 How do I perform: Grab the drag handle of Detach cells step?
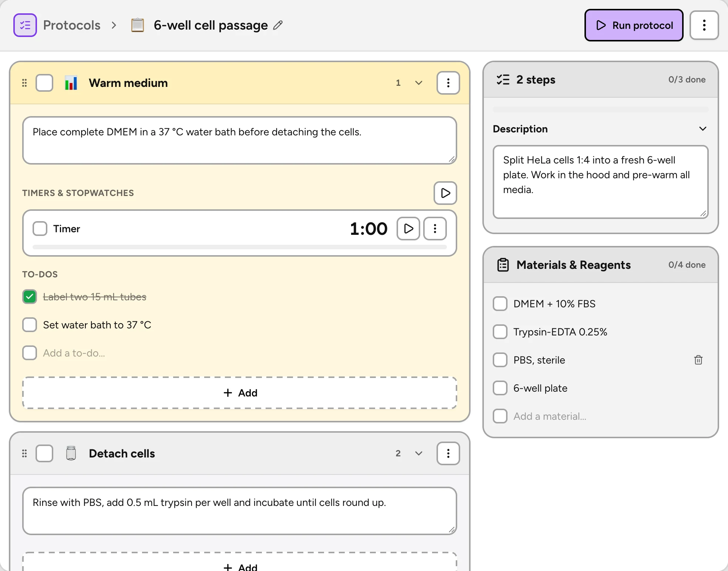coord(24,453)
